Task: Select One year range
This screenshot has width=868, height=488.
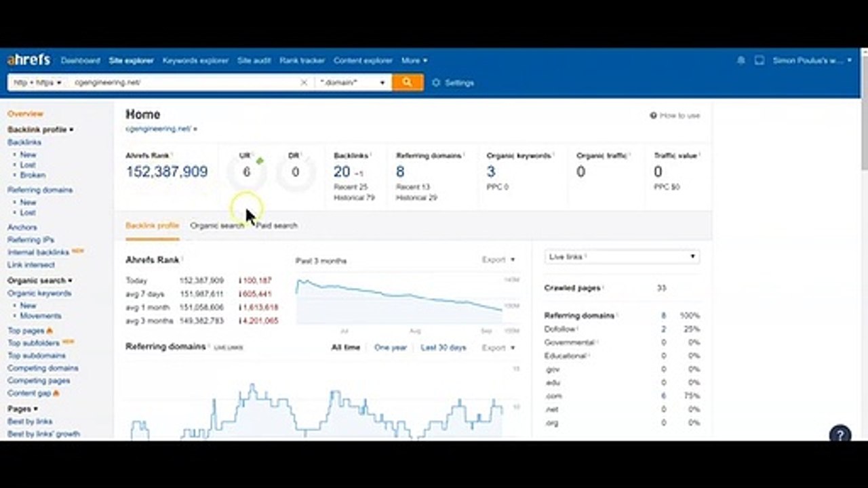Action: [391, 348]
